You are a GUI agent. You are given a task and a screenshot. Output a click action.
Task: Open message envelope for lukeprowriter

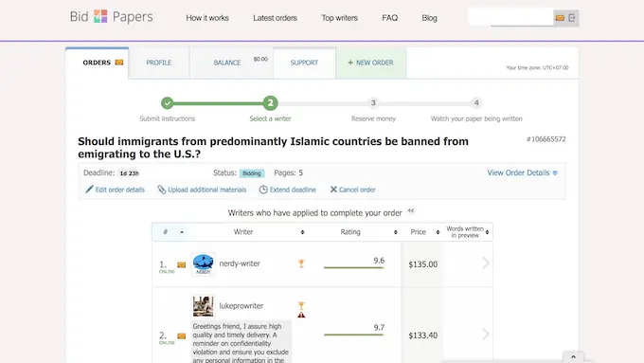[x=182, y=336]
